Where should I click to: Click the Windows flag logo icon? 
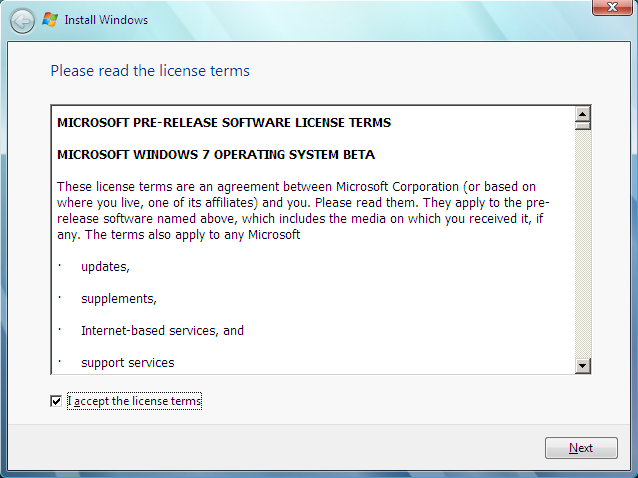click(50, 20)
